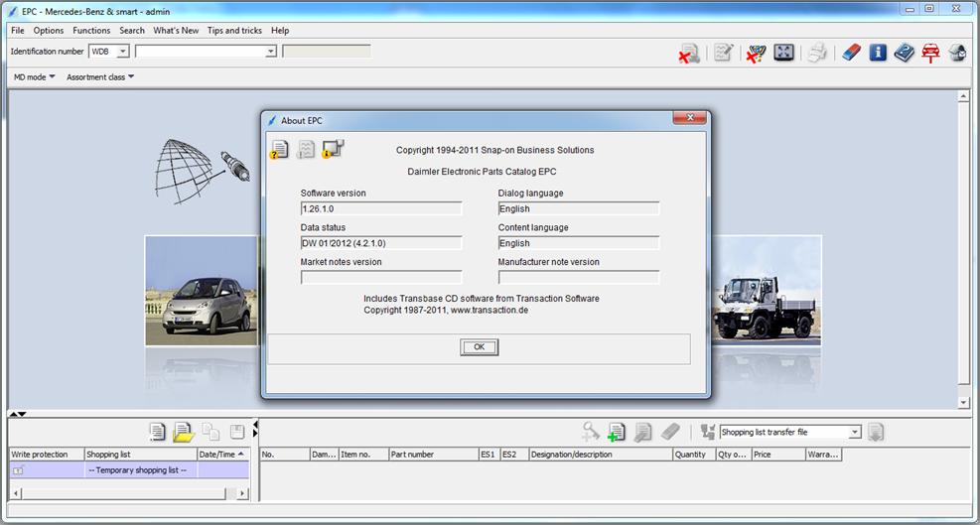This screenshot has width=980, height=525.
Task: Click the find part magnifier icon in parts panel
Action: pyautogui.click(x=591, y=432)
